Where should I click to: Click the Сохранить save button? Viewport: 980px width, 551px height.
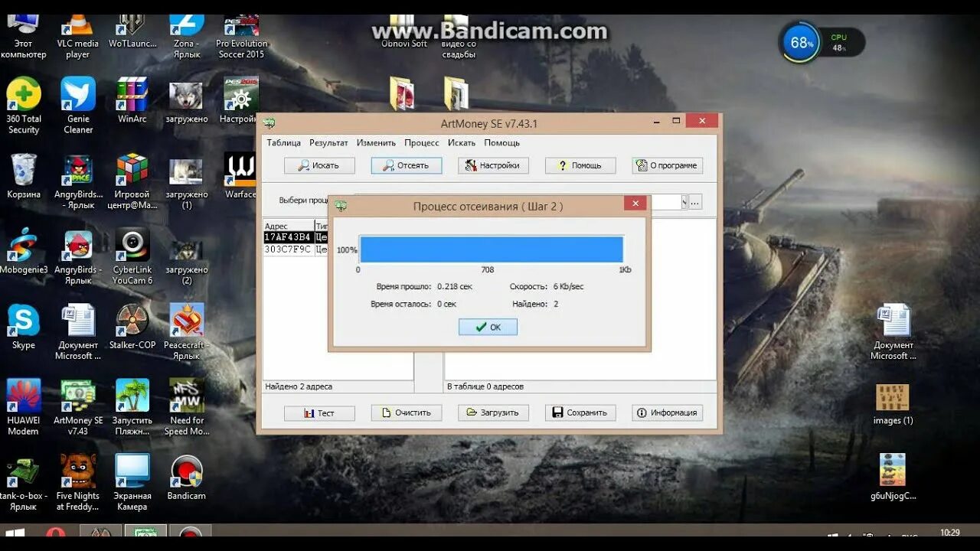(580, 412)
